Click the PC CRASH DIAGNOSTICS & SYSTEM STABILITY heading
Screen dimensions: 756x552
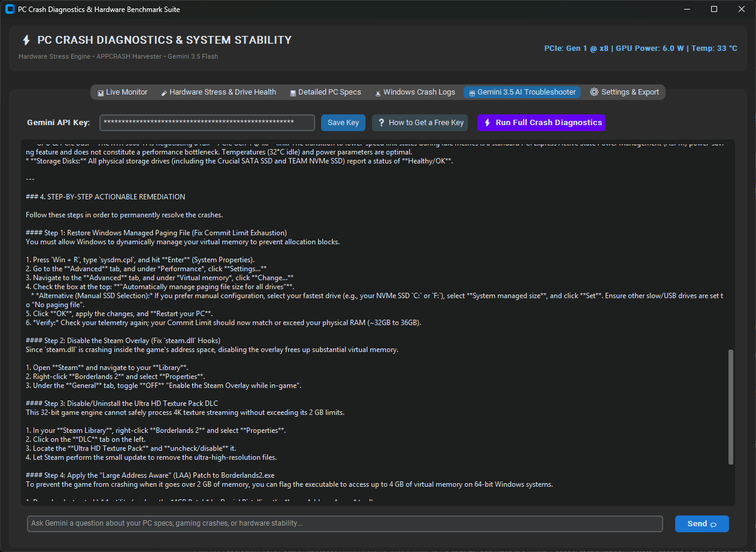(x=164, y=40)
